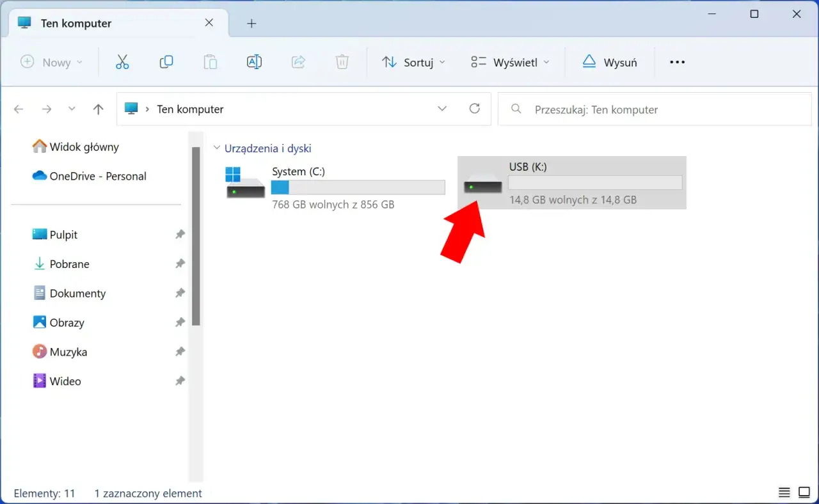Click inside the Przeszukaj search field
The image size is (819, 504).
[640, 109]
